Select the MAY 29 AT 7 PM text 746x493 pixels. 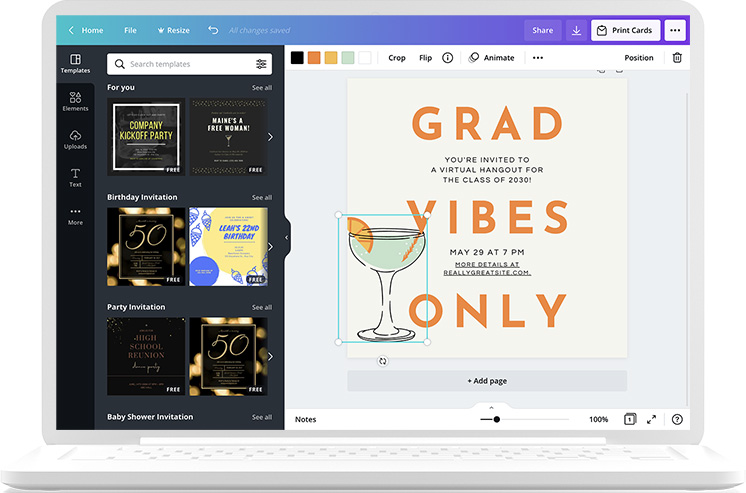point(487,252)
